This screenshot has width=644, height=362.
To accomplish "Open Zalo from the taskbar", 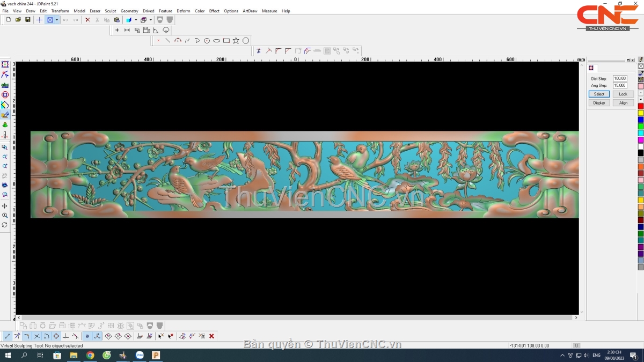I will [140, 355].
